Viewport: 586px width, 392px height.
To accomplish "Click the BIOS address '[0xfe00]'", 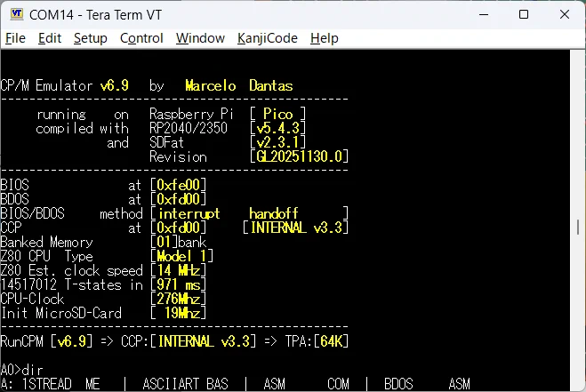I will pos(178,185).
